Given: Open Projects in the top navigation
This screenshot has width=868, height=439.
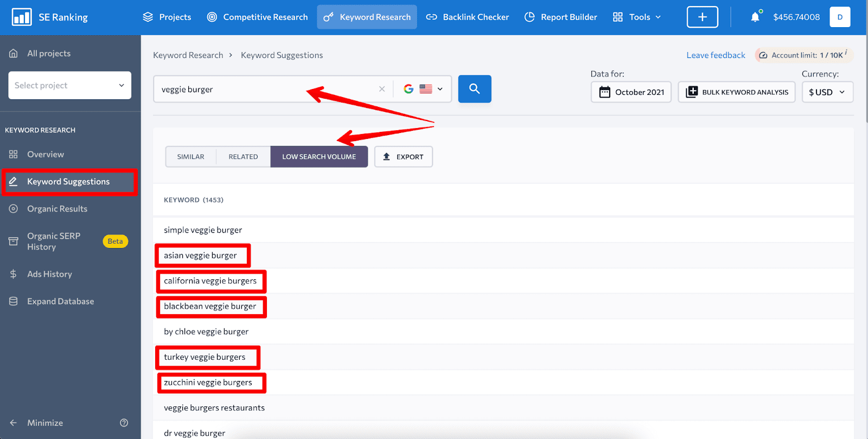Looking at the screenshot, I should pyautogui.click(x=167, y=17).
